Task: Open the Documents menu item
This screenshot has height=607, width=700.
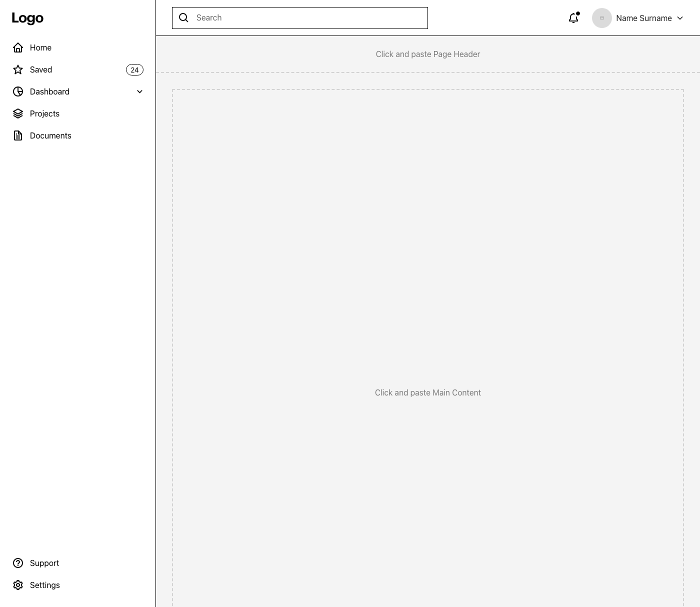Action: coord(77,135)
